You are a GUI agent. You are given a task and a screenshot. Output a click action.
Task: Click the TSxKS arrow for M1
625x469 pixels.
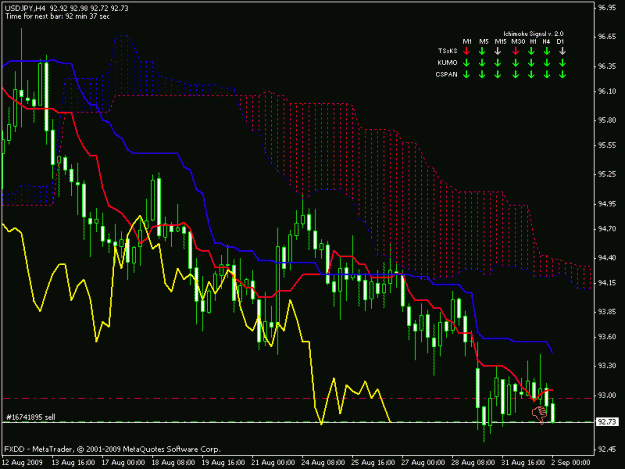[466, 51]
